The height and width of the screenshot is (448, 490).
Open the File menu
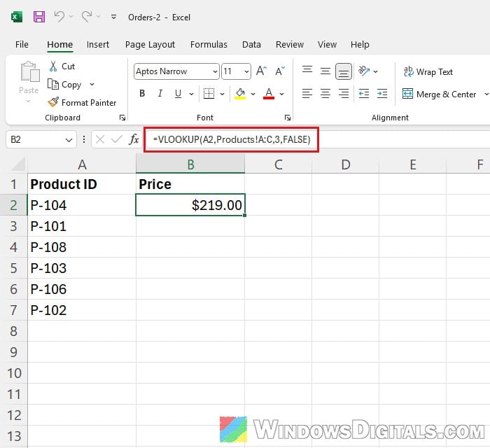tap(22, 45)
